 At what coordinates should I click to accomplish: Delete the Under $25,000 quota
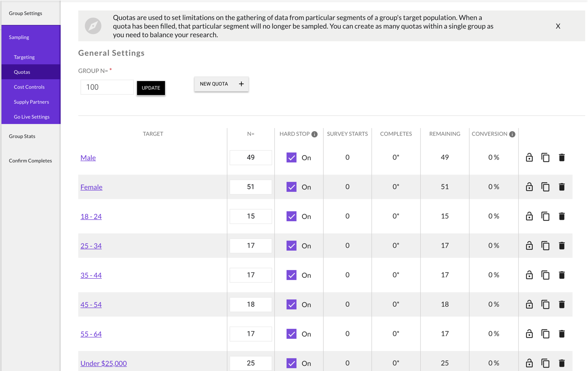tap(562, 363)
